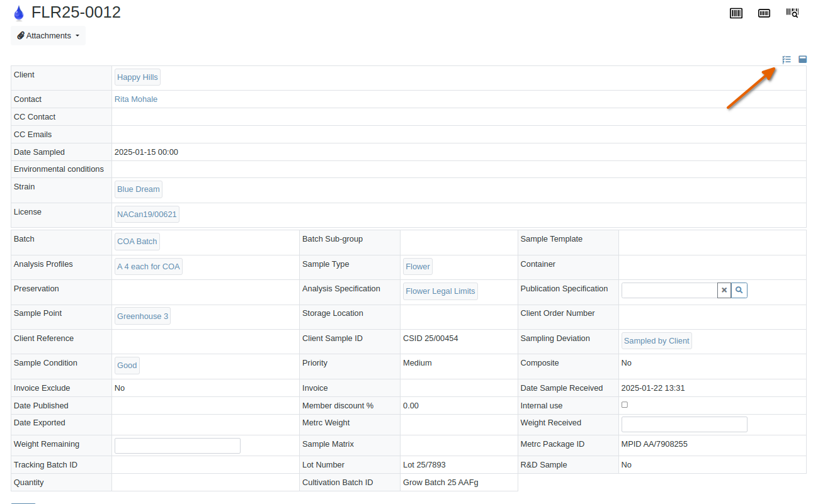Click the panel icon beside the field list toggle

tap(802, 59)
